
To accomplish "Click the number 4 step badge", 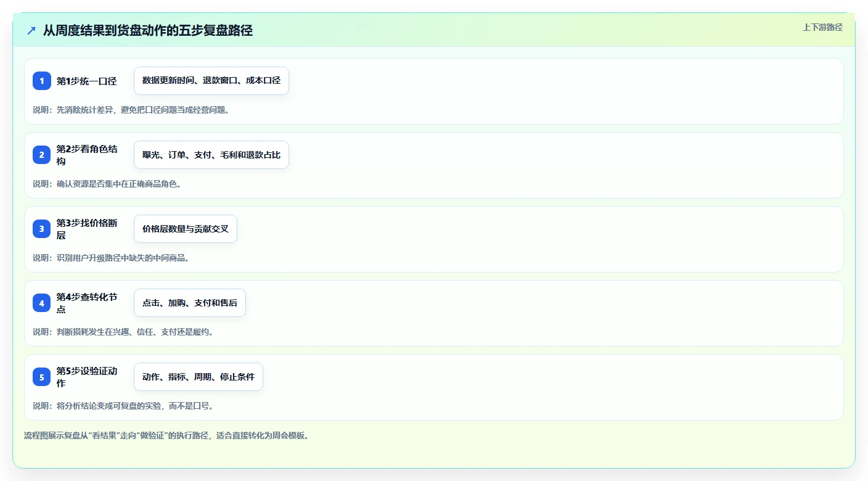I will (x=42, y=303).
